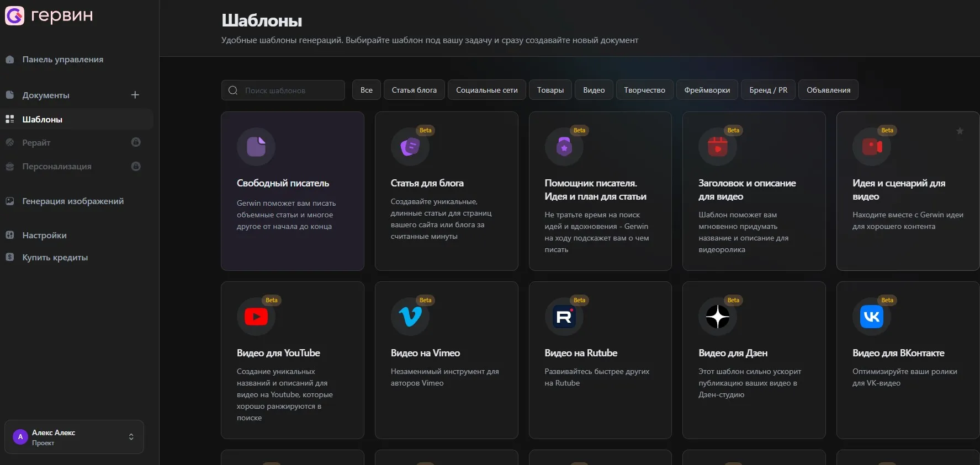The height and width of the screenshot is (465, 980).
Task: Filter templates by Социальные сети
Action: [x=487, y=90]
